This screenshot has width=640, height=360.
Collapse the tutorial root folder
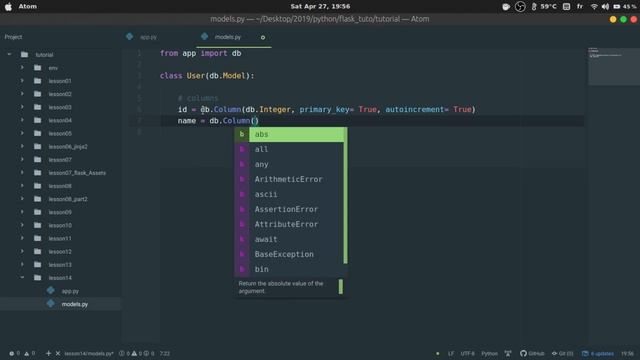(x=9, y=54)
